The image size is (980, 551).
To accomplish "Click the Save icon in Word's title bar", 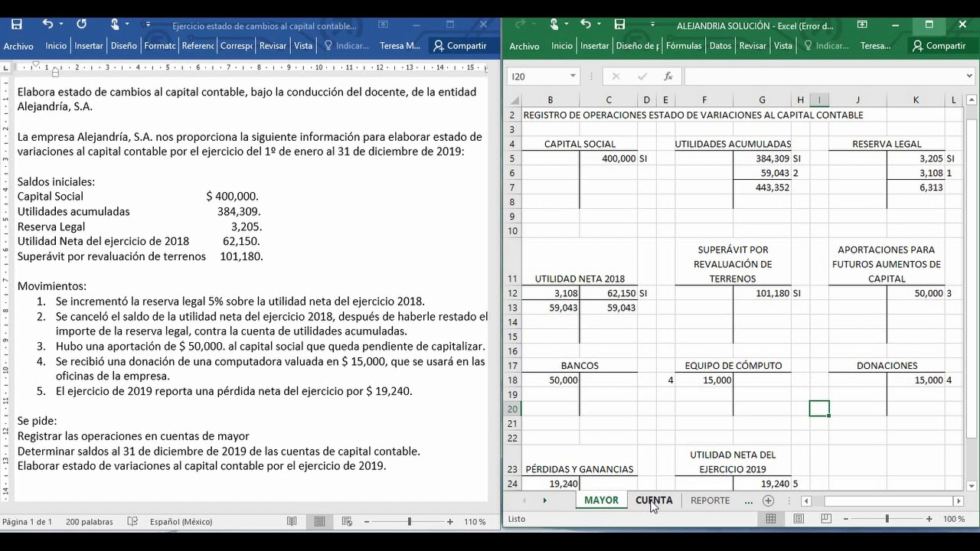I will coord(16,24).
